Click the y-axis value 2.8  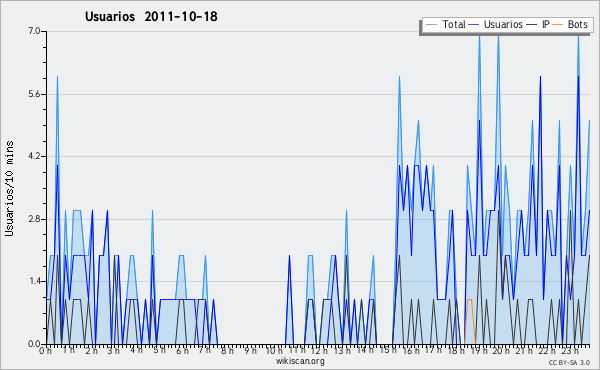tap(34, 219)
